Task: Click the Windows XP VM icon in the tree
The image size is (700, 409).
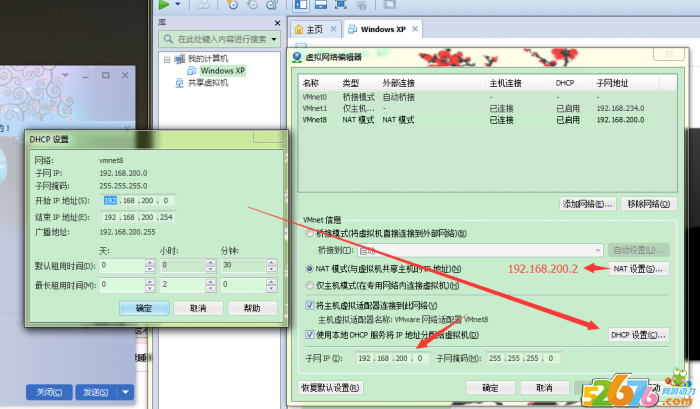Action: click(x=192, y=71)
